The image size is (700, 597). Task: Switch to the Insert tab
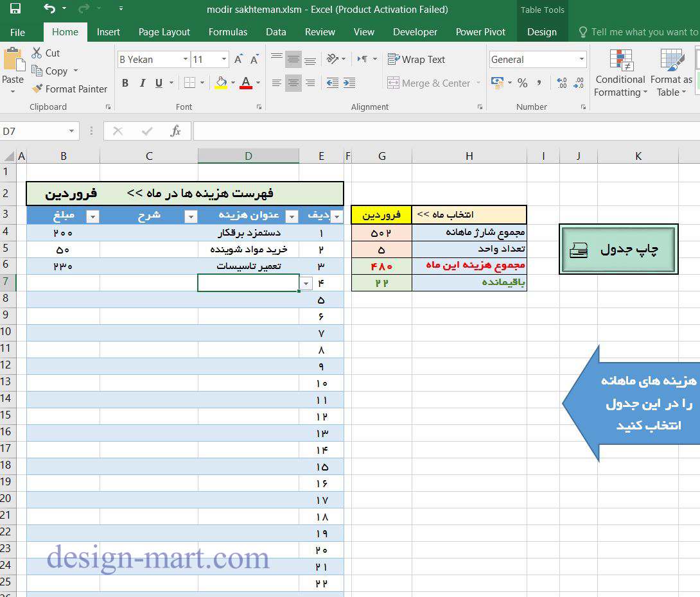(x=108, y=32)
